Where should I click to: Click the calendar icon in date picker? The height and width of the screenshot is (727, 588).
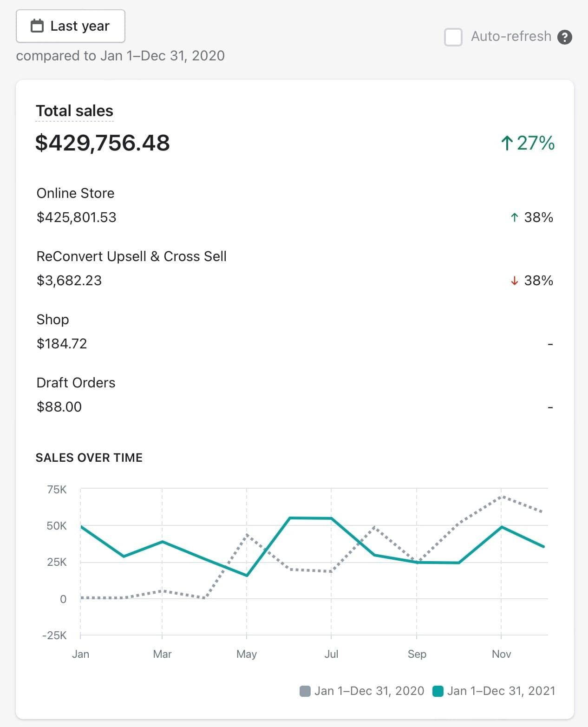pos(37,26)
